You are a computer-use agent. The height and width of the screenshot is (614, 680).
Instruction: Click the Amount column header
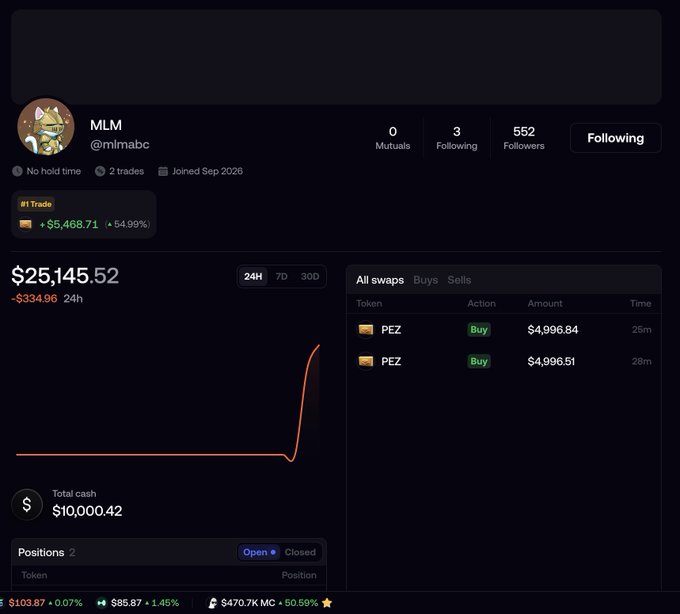tap(545, 304)
